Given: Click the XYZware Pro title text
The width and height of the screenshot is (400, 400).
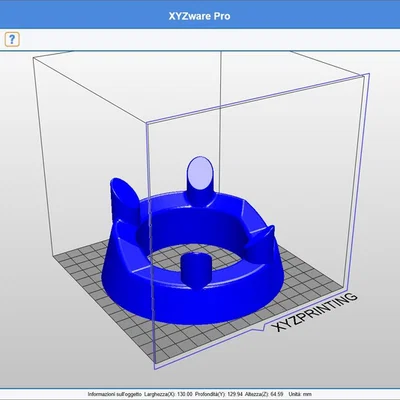Looking at the screenshot, I should [199, 16].
